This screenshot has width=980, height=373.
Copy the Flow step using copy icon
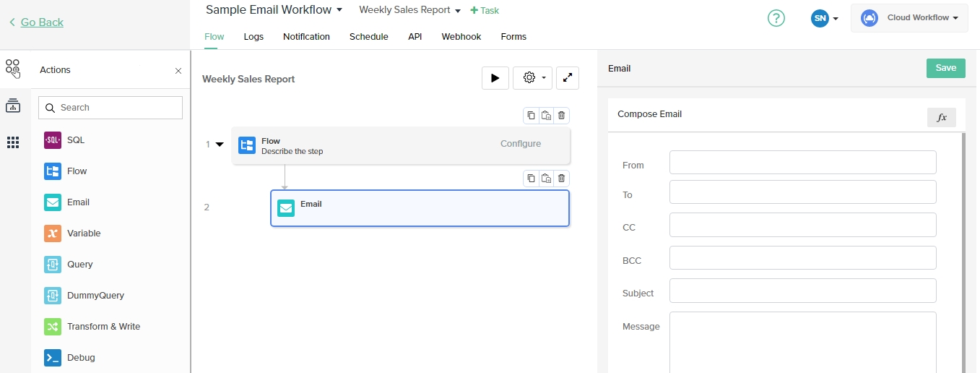pos(531,116)
